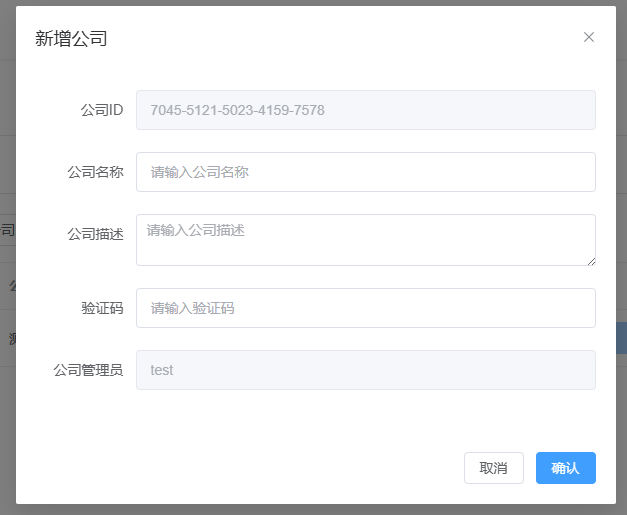The width and height of the screenshot is (627, 515).
Task: Click the blue element behind dialog's right edge
Action: tap(621, 338)
